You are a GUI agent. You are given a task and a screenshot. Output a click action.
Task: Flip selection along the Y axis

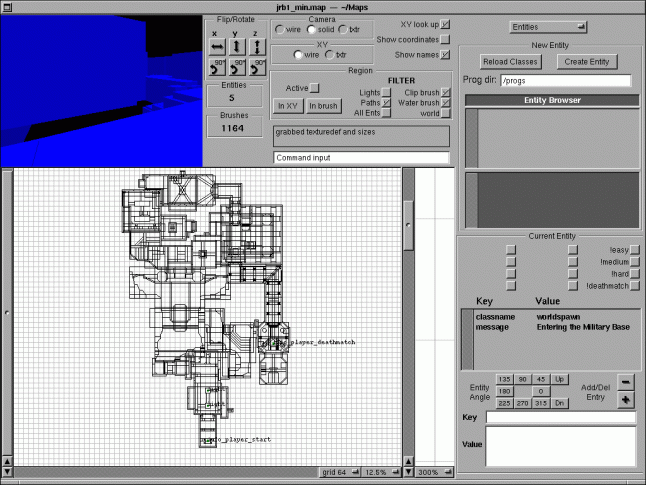[237, 47]
